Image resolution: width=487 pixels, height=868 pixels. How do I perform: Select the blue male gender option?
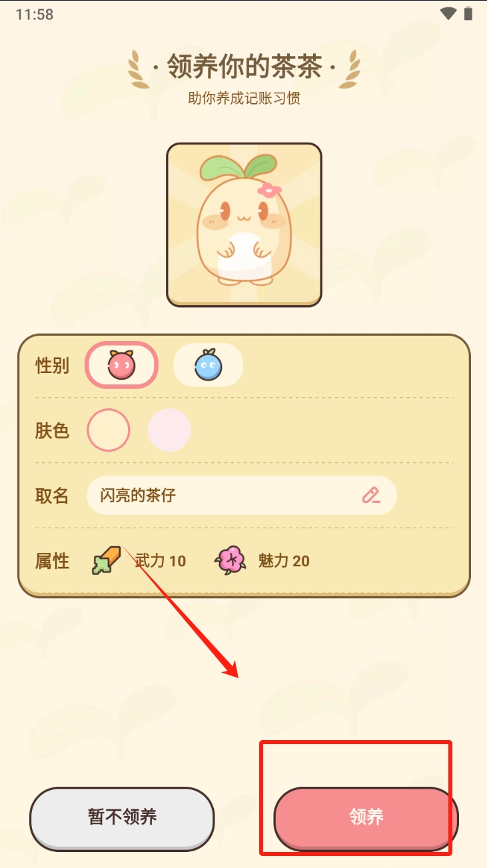pos(208,365)
